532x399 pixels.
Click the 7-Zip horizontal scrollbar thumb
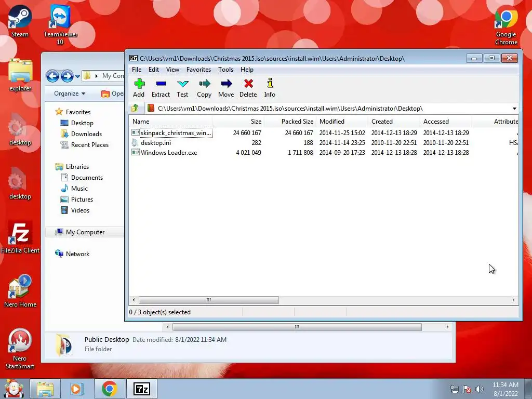tap(209, 300)
